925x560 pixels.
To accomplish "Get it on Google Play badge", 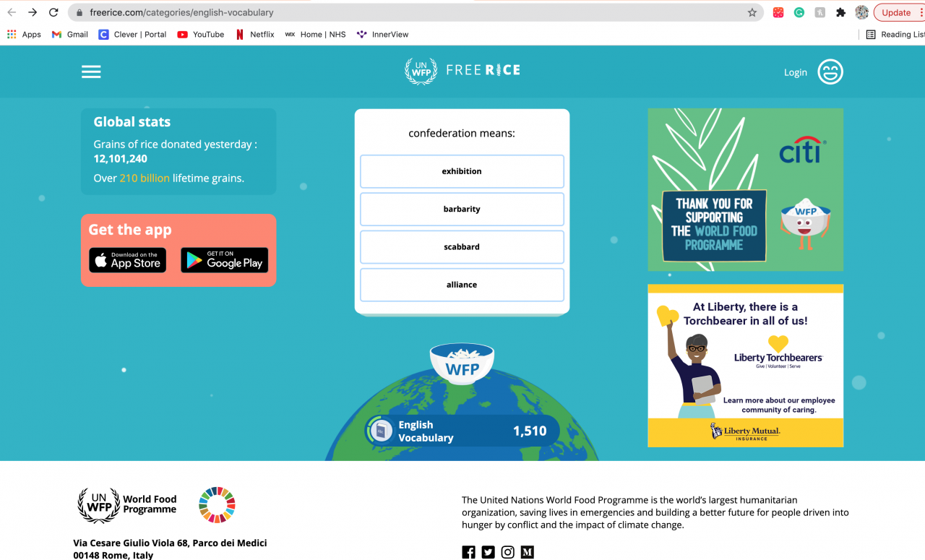I will [x=224, y=260].
